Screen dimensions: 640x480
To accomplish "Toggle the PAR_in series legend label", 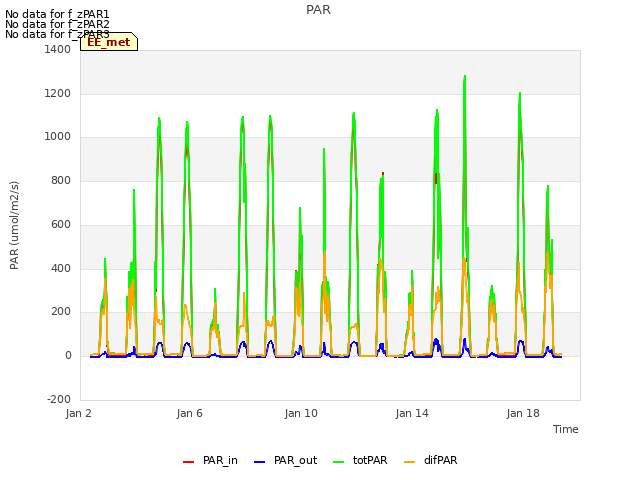I will tap(220, 460).
